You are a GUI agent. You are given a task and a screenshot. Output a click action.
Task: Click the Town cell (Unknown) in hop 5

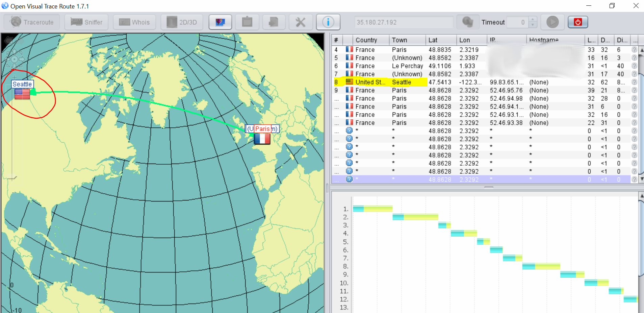407,58
